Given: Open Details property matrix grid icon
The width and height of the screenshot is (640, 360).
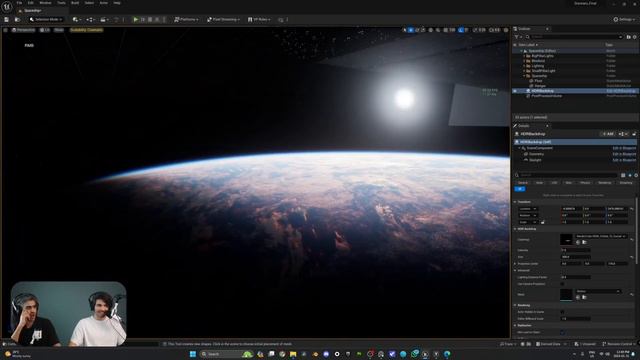Looking at the screenshot, I should click(x=623, y=175).
